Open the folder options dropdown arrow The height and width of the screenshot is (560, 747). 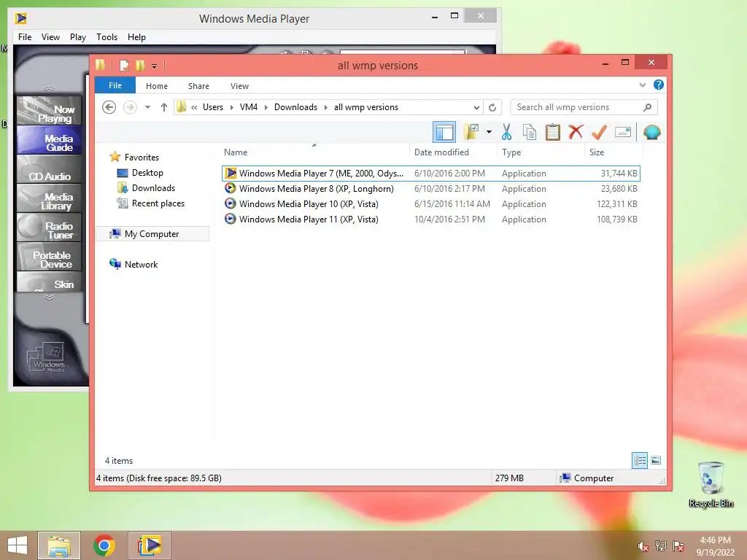[x=489, y=132]
